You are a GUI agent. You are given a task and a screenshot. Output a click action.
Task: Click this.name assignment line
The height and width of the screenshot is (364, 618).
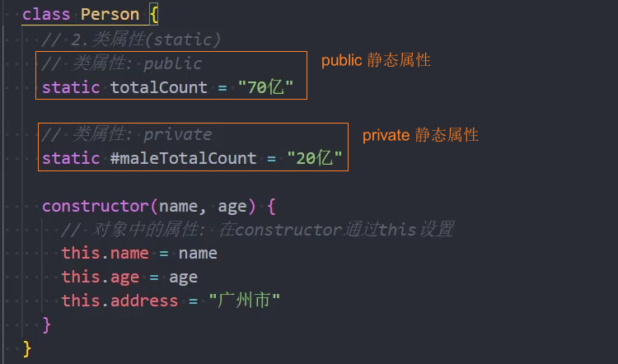coord(139,253)
